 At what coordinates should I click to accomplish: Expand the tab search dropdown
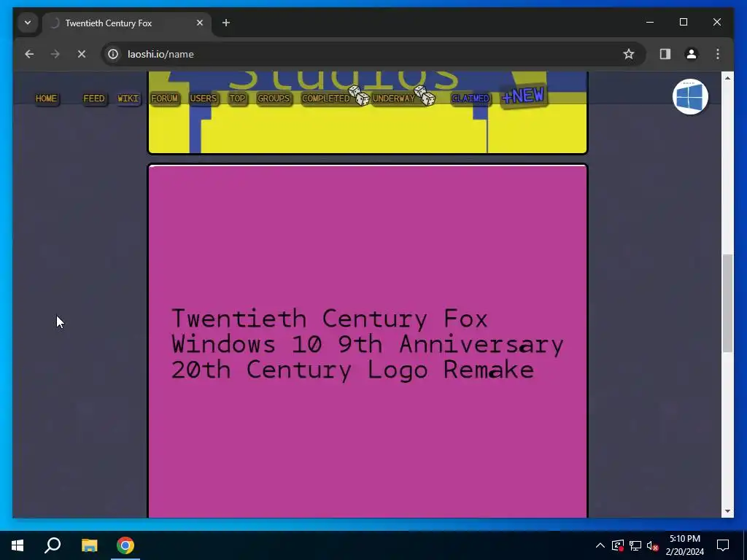point(28,23)
